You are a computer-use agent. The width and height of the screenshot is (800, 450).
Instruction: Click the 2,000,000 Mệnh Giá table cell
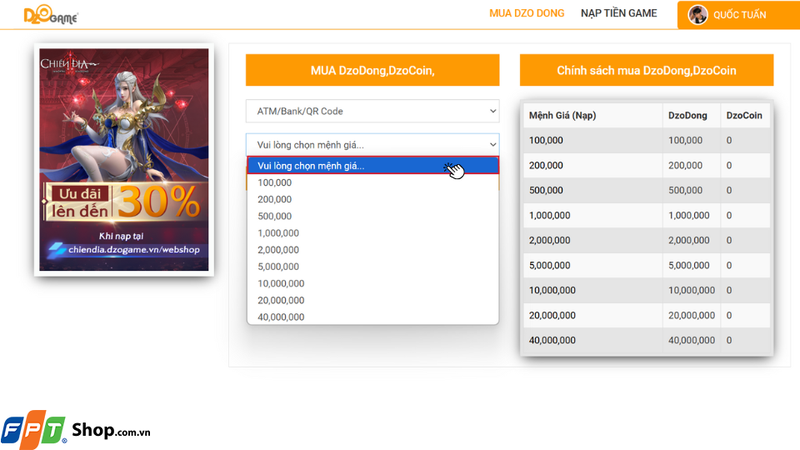point(593,240)
